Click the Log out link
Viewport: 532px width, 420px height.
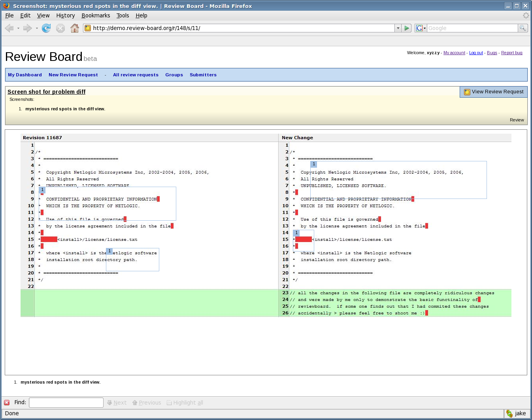pyautogui.click(x=476, y=53)
